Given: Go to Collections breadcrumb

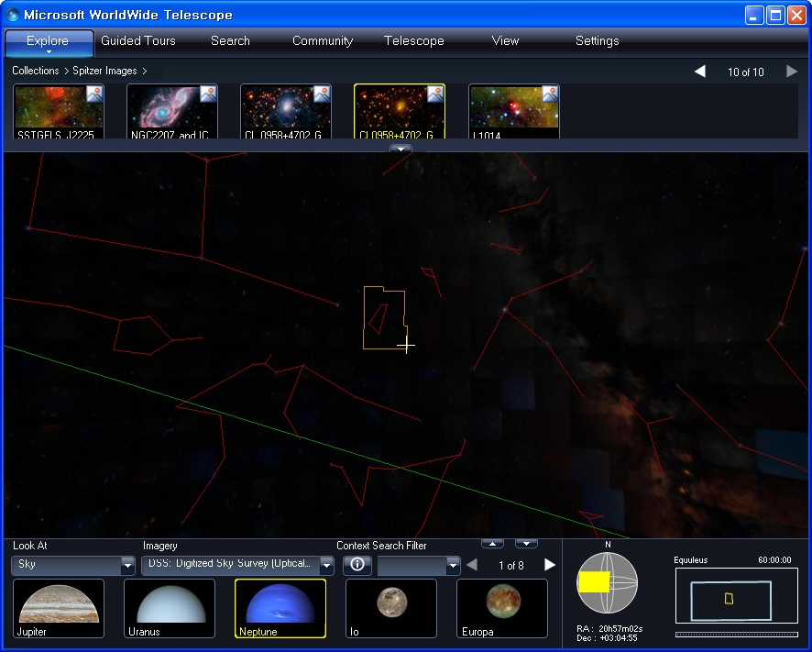Looking at the screenshot, I should point(35,71).
